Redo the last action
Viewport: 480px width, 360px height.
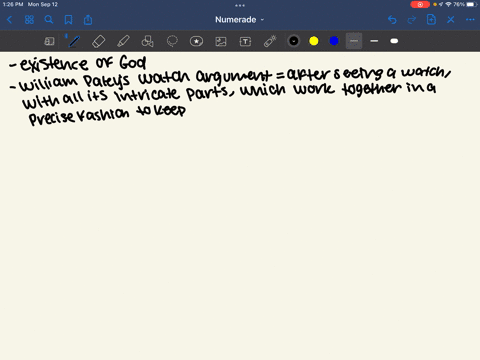pyautogui.click(x=412, y=20)
